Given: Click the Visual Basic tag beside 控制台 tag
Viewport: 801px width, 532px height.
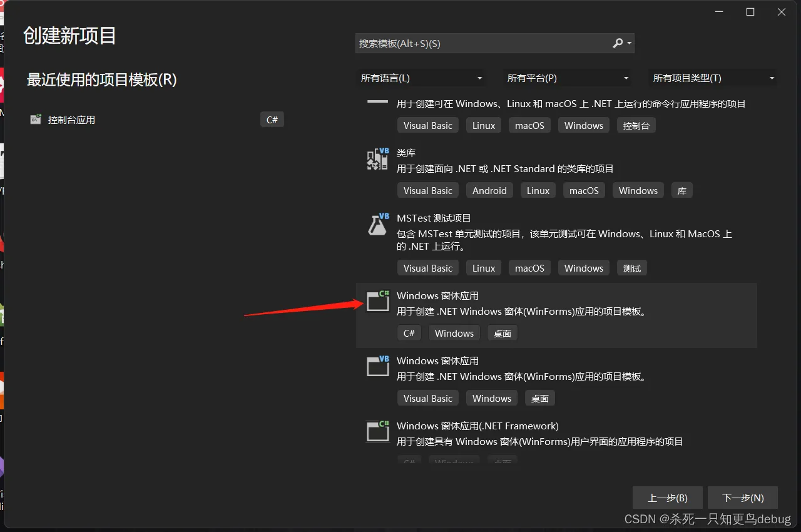Looking at the screenshot, I should (x=428, y=126).
